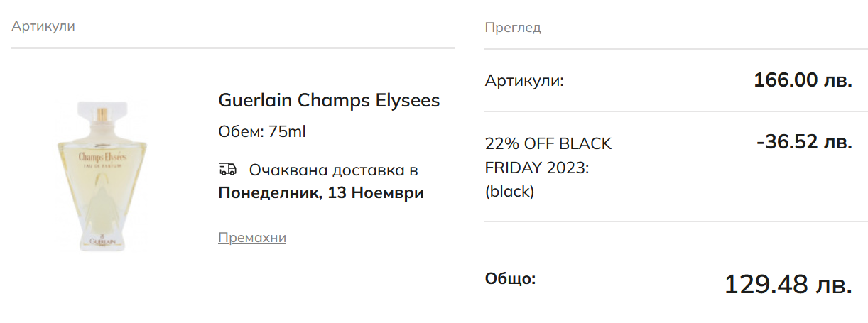Screen dimensions: 868x323
Task: Open the Guerlain Champs Elysees product title
Action: coord(329,100)
